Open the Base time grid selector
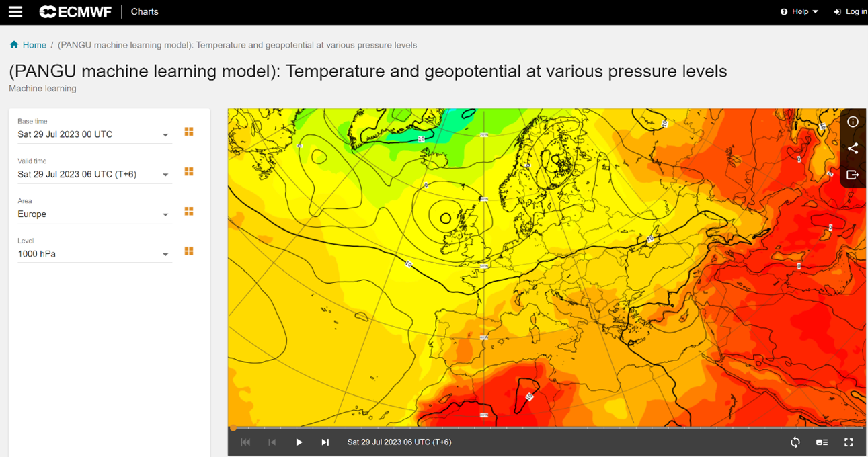 click(189, 132)
